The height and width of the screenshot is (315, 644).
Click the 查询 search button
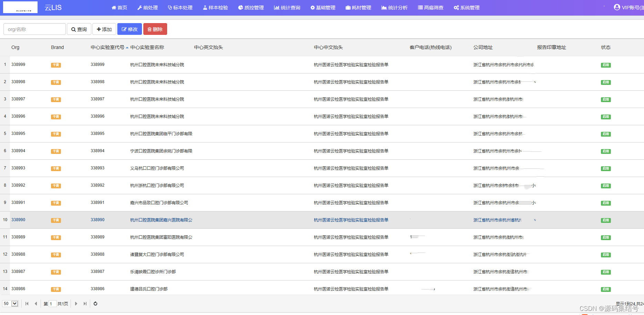[x=79, y=29]
